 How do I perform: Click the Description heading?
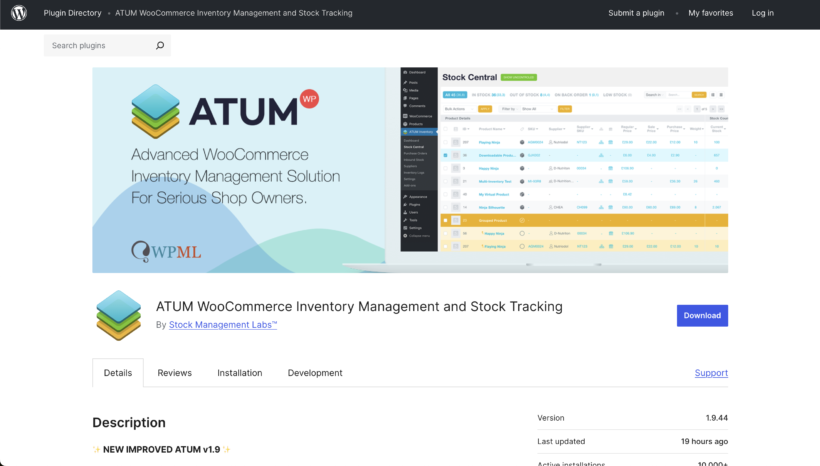point(129,423)
